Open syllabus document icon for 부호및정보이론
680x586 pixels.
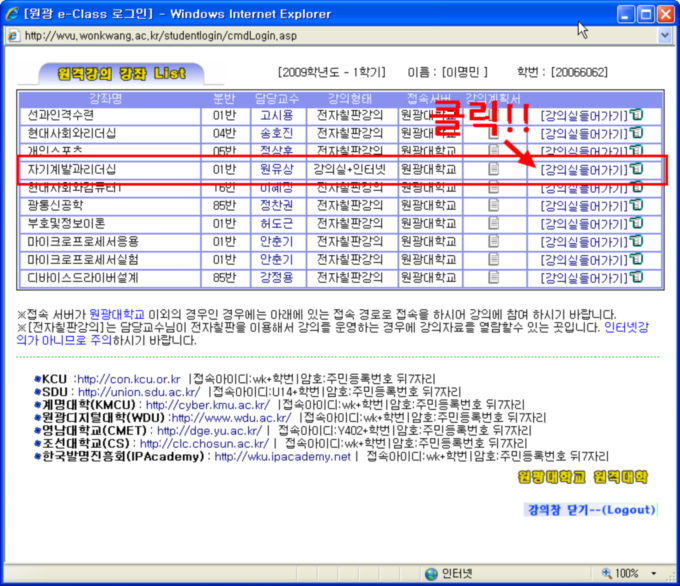pos(494,223)
